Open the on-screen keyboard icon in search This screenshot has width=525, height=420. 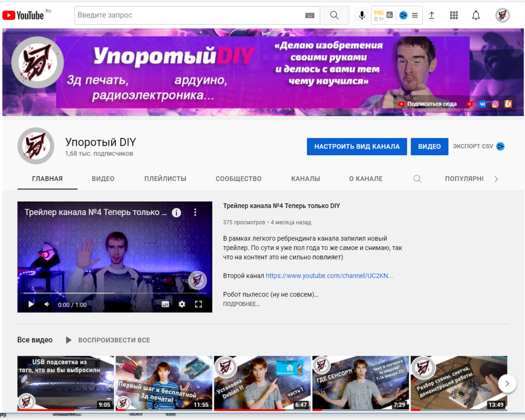(x=310, y=15)
